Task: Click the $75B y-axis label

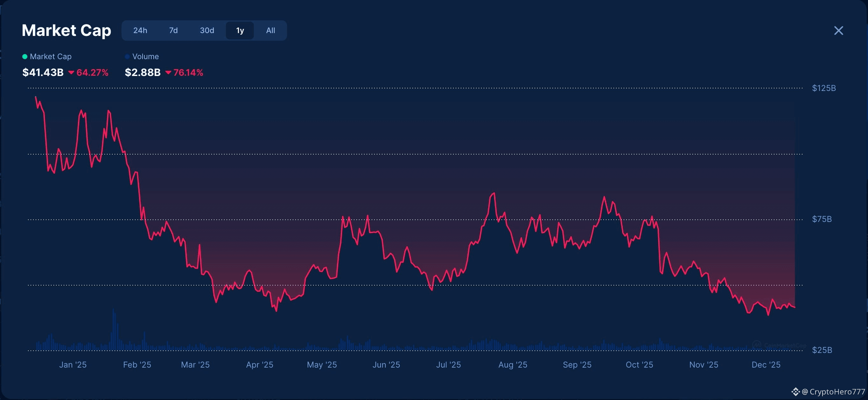Action: click(822, 219)
